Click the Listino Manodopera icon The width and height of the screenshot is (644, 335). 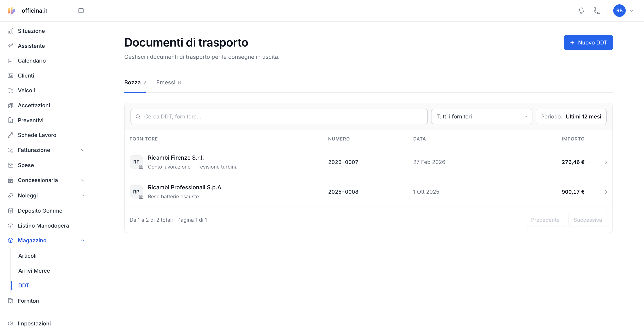[x=11, y=225]
